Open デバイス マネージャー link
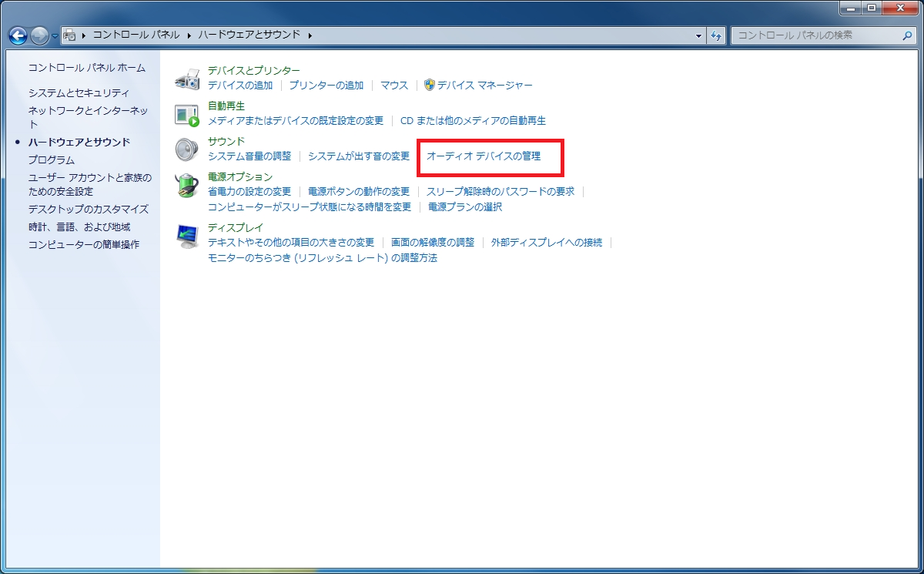The width and height of the screenshot is (924, 574). [x=485, y=86]
